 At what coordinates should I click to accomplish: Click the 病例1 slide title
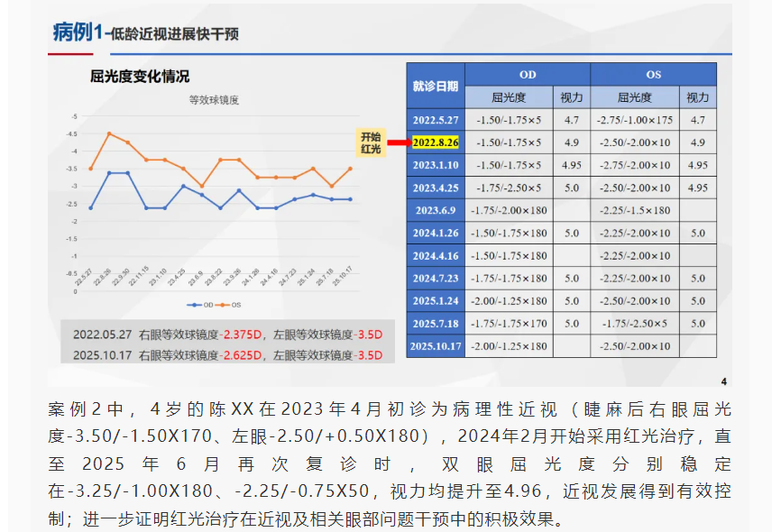[77, 34]
